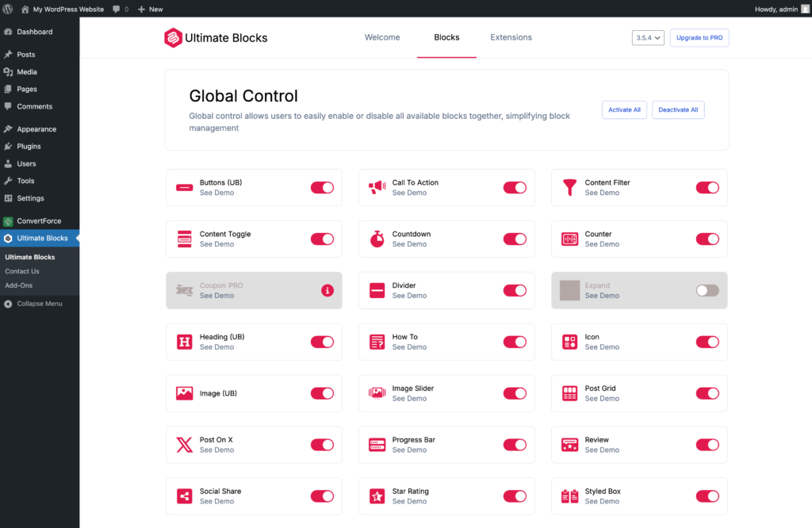Image resolution: width=812 pixels, height=528 pixels.
Task: Click the Star Rating block icon
Action: (x=377, y=496)
